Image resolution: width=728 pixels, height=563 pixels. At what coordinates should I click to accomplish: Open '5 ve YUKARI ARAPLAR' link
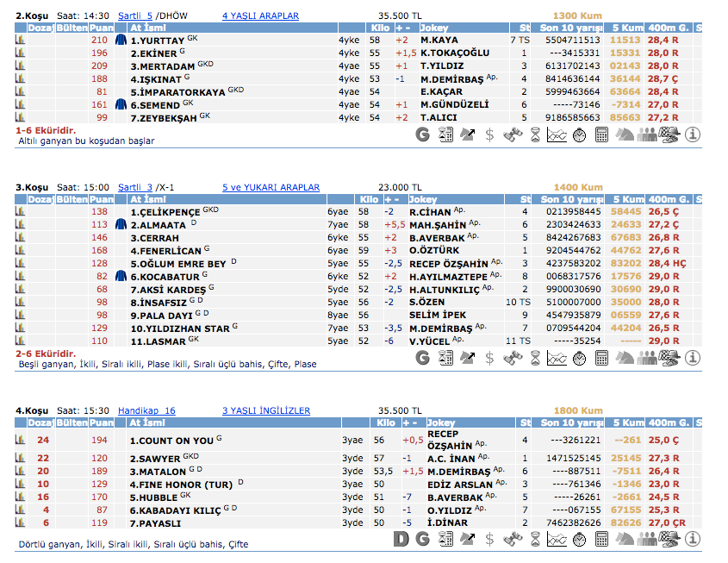[x=271, y=187]
